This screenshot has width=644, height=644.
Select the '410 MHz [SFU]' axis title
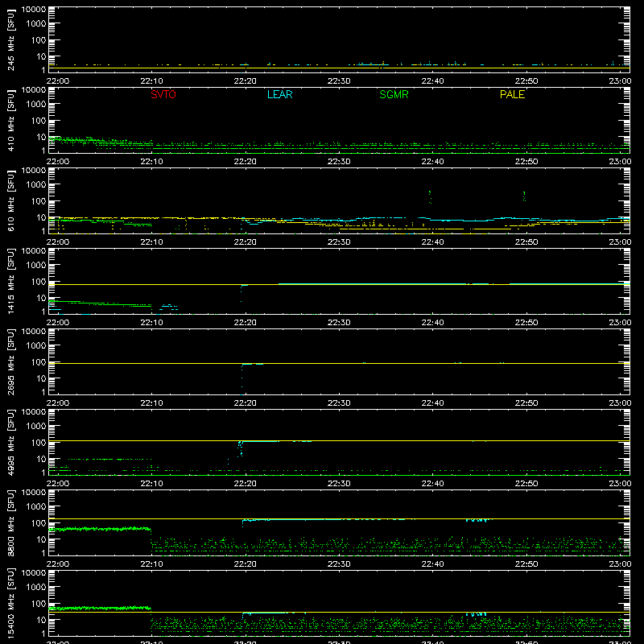click(x=10, y=120)
